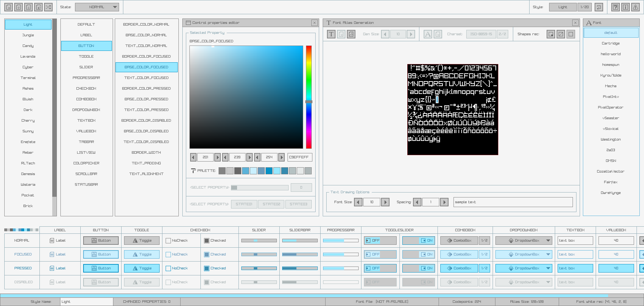Image resolution: width=644 pixels, height=306 pixels.
Task: Toggle the NORMAL row Checked checkbox
Action: click(206, 241)
